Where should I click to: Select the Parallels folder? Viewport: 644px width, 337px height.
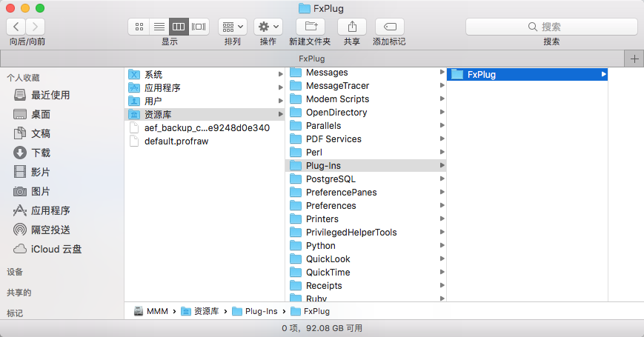[x=365, y=126]
